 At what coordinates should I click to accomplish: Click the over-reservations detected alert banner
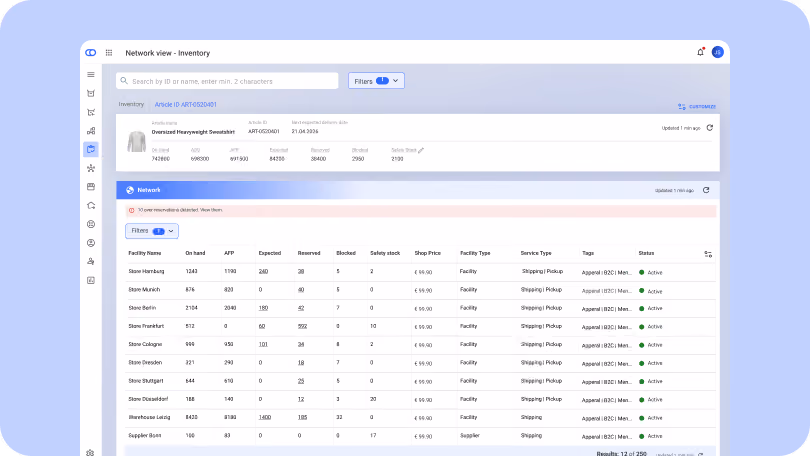(x=420, y=210)
